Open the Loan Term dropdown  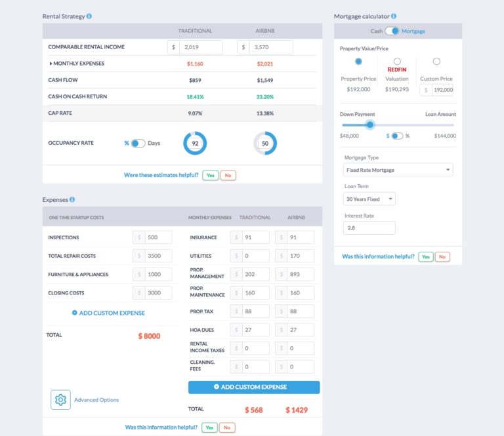[369, 199]
